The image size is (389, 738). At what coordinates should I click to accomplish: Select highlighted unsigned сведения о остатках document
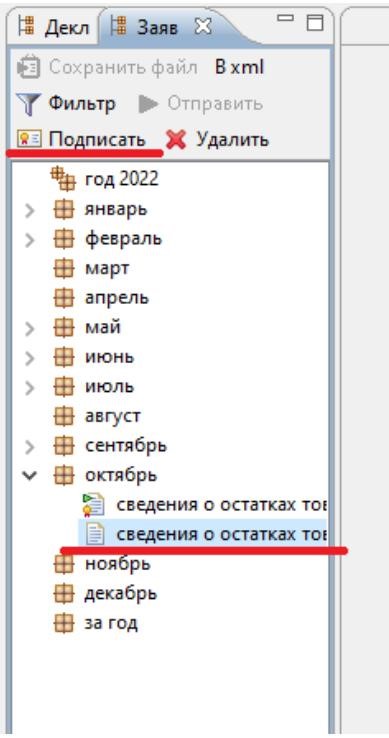pos(203,534)
